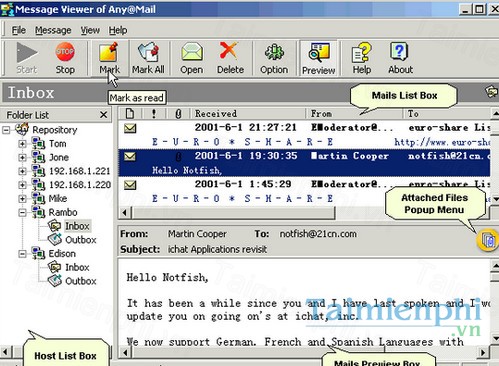Click the recipient notfish@21cn.com in header

pyautogui.click(x=318, y=234)
